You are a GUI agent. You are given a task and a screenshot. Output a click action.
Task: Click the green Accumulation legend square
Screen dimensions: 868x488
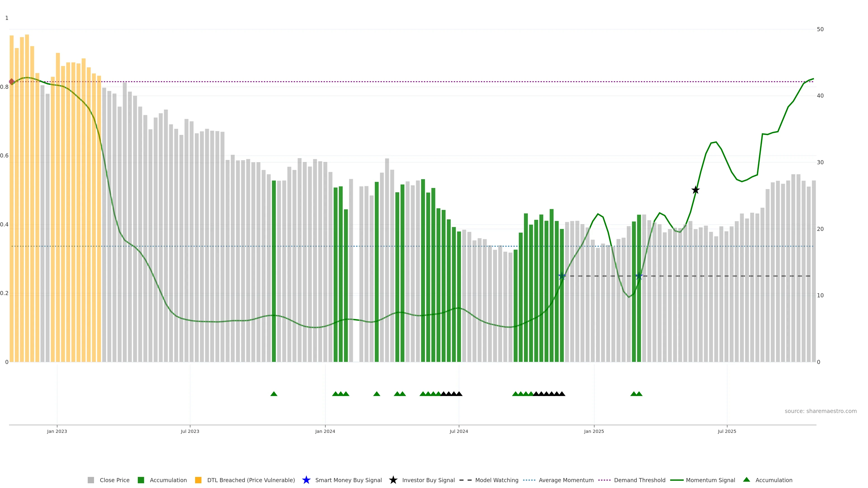tap(141, 480)
